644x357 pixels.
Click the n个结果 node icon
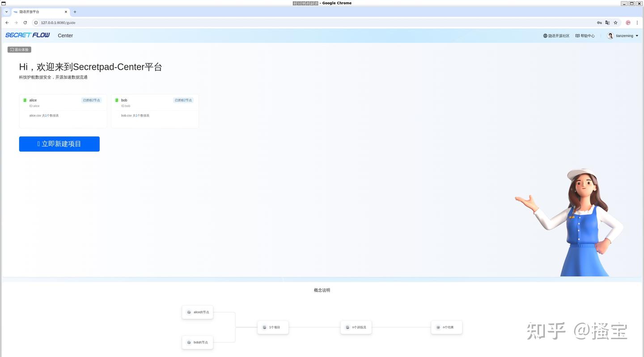tap(438, 327)
